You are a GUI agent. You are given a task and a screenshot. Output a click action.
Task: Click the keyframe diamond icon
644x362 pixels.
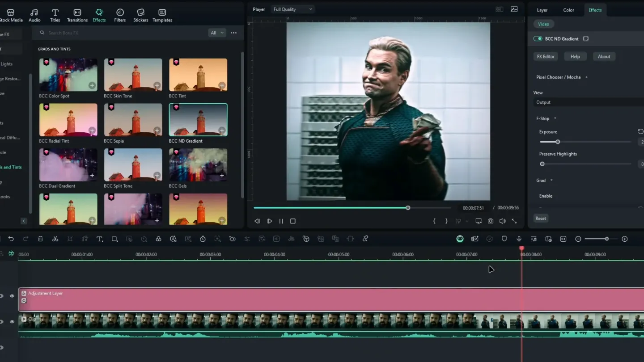coord(232,239)
